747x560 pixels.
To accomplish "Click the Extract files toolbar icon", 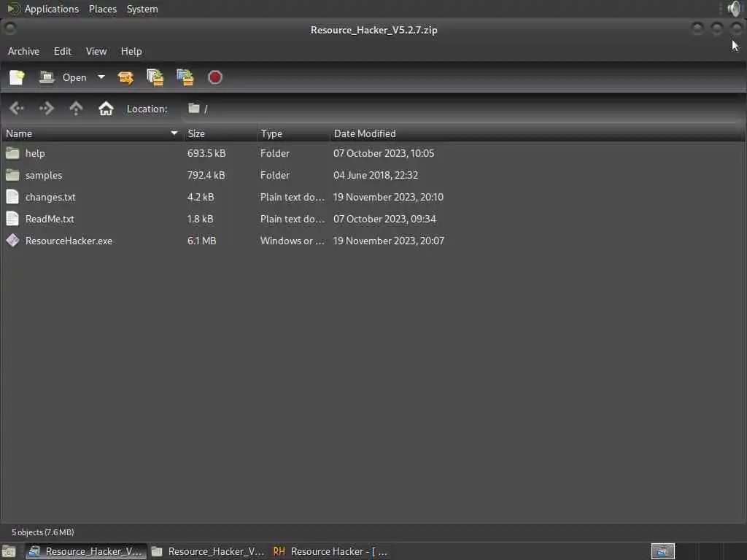I will click(125, 77).
